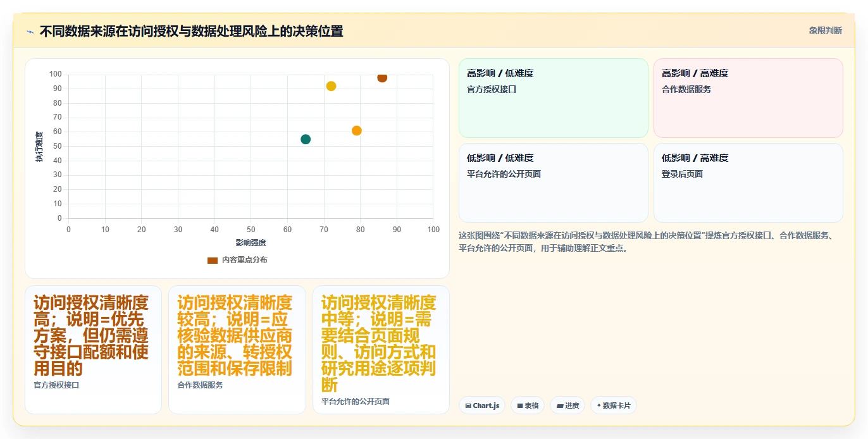Click the 象限判断 label in header
Screen dimensions: 868x439
825,30
